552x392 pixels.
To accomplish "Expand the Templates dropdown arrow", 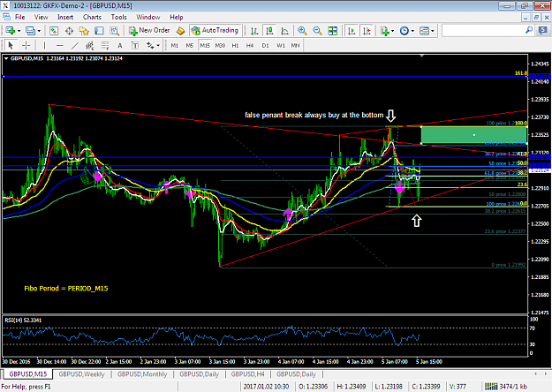I will pos(433,31).
